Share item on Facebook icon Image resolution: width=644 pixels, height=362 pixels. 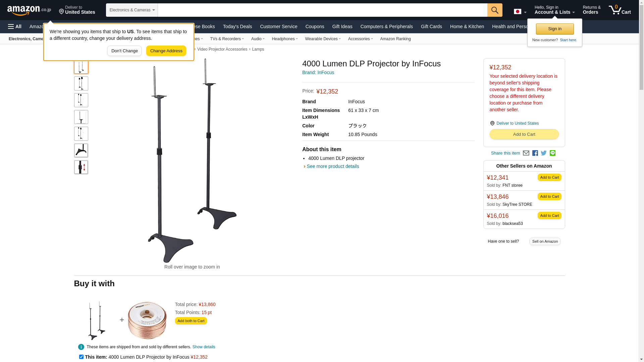click(x=535, y=153)
